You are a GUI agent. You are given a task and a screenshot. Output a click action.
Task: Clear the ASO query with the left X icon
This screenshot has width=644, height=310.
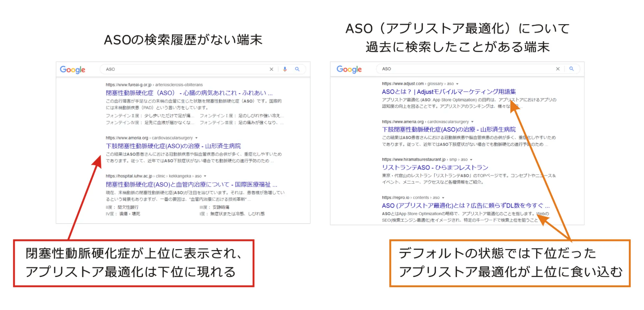click(x=272, y=69)
